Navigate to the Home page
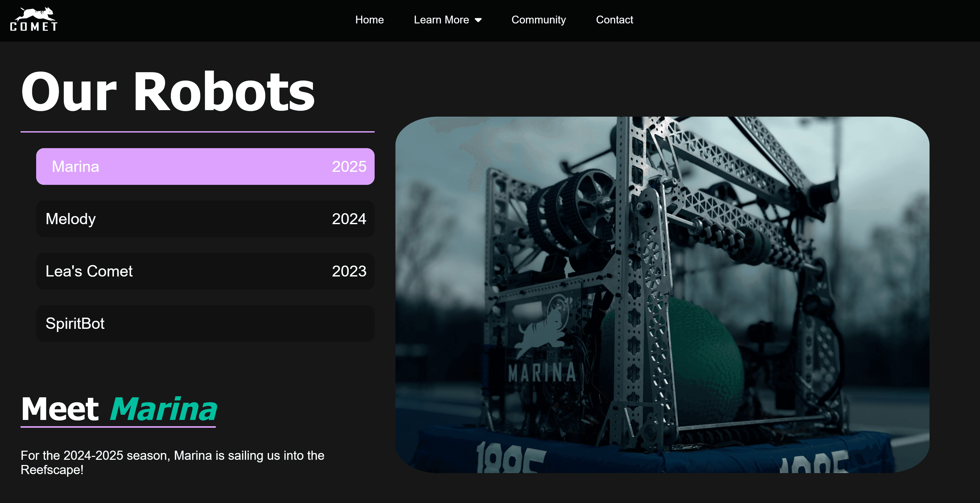Viewport: 980px width, 503px height. (x=369, y=20)
